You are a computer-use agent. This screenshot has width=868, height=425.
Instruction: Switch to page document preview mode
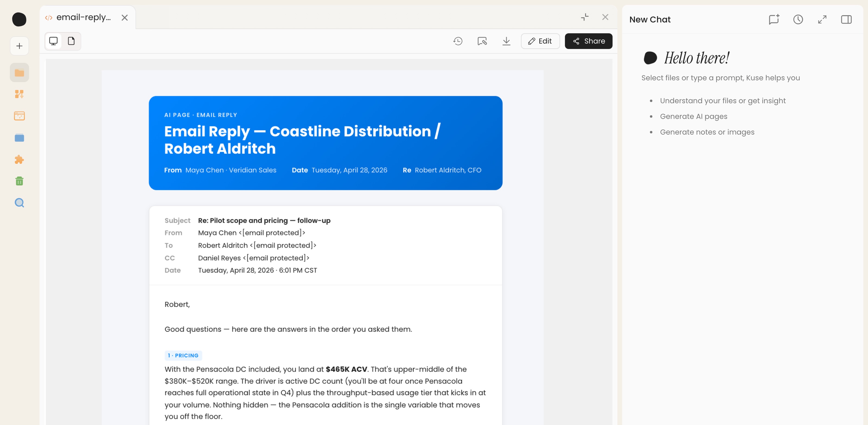(71, 41)
